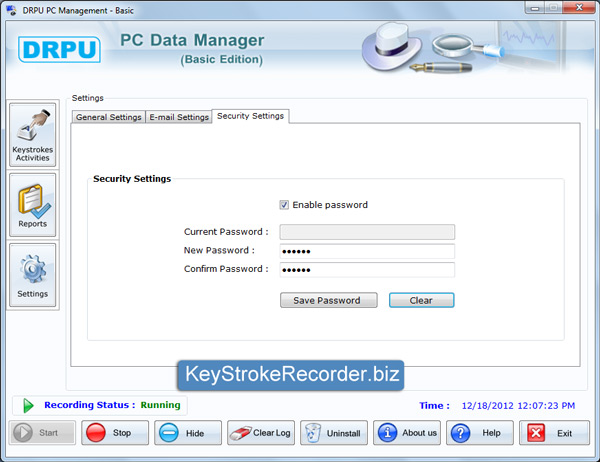Focus the Current Password field
The width and height of the screenshot is (600, 462).
pyautogui.click(x=367, y=232)
